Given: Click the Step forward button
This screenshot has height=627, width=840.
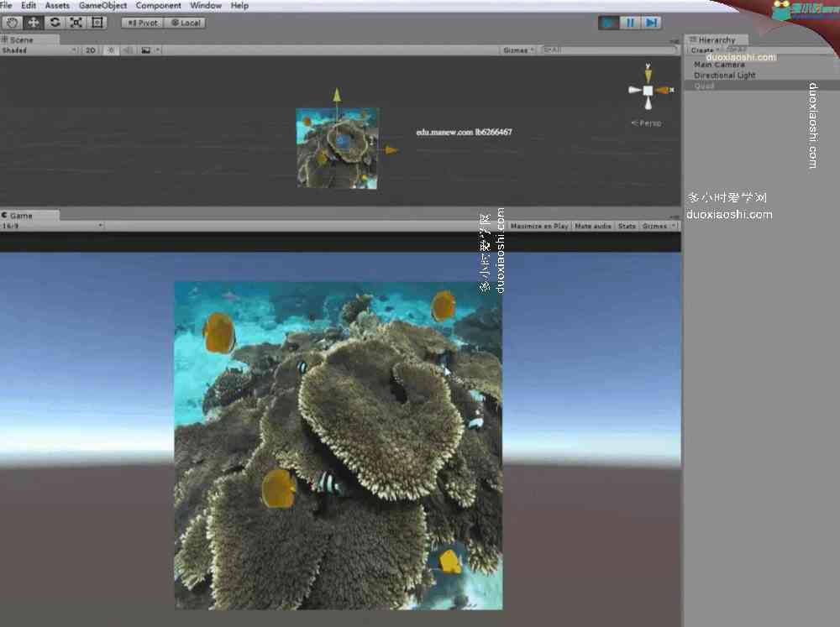Looking at the screenshot, I should [x=651, y=23].
